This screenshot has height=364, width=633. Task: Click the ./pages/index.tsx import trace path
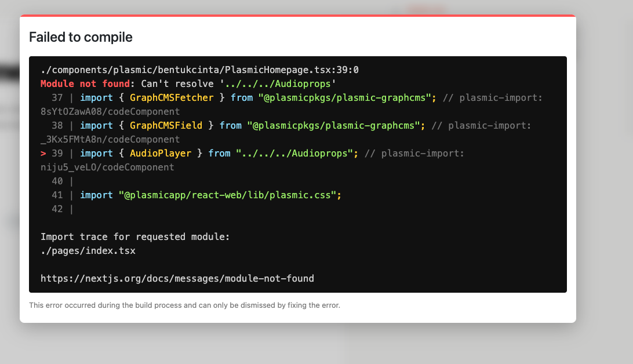click(88, 251)
